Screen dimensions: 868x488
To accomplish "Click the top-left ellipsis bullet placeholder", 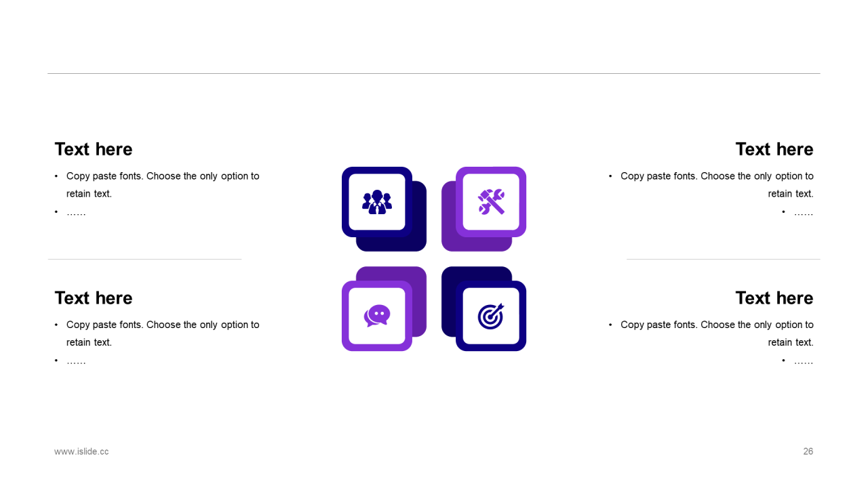I will tap(76, 213).
